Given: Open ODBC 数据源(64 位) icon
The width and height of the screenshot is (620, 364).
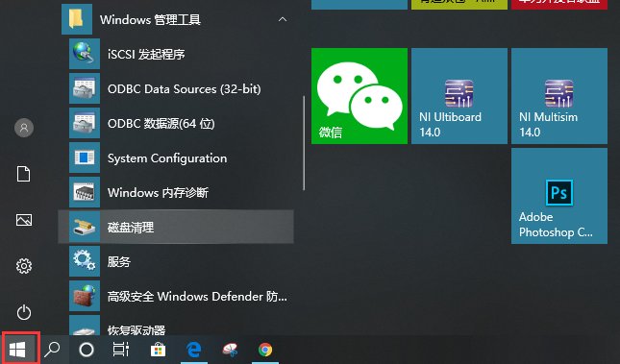Looking at the screenshot, I should [85, 123].
